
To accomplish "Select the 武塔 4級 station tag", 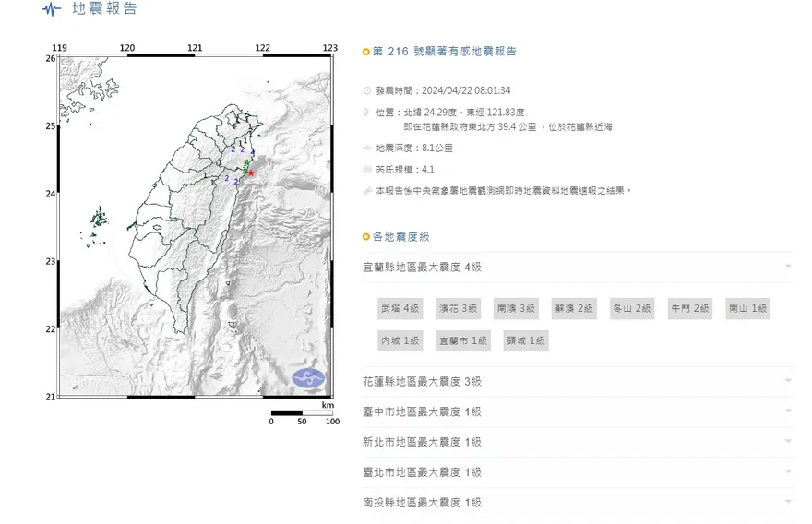I will click(400, 308).
